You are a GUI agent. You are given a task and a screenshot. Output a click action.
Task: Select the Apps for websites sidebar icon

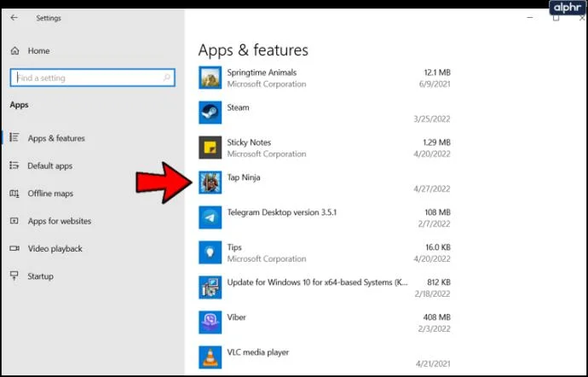pyautogui.click(x=14, y=221)
